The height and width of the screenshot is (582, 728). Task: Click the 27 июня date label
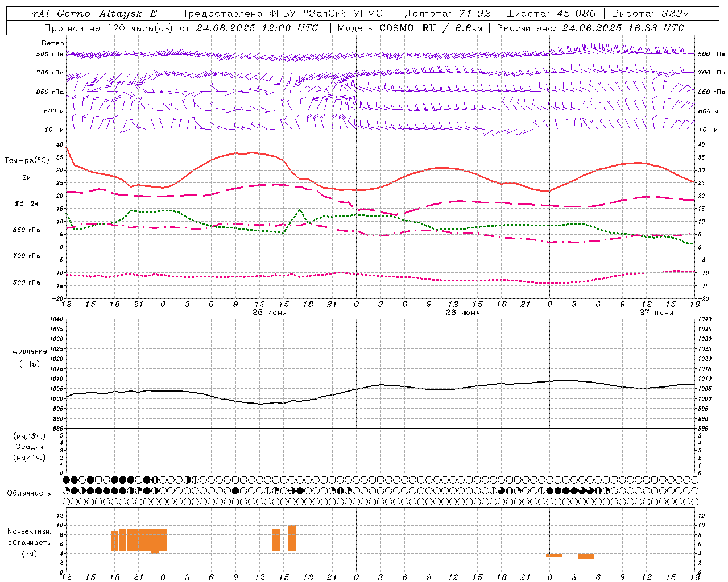point(656,313)
